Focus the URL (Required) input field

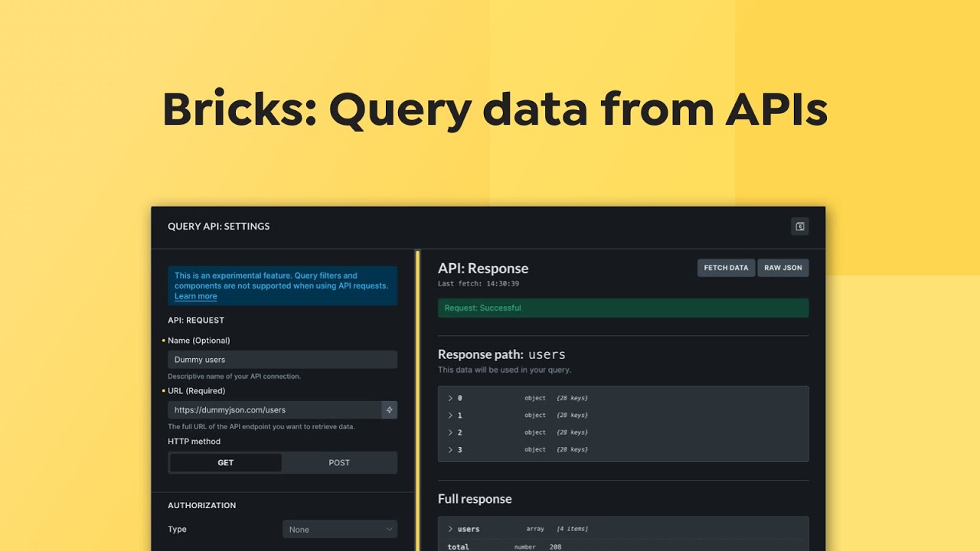(x=274, y=410)
